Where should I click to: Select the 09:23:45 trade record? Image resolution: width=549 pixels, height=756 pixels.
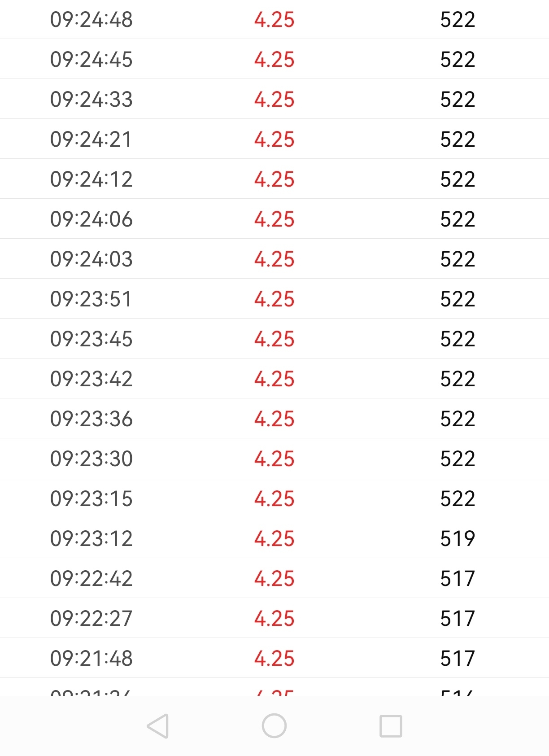tap(274, 339)
